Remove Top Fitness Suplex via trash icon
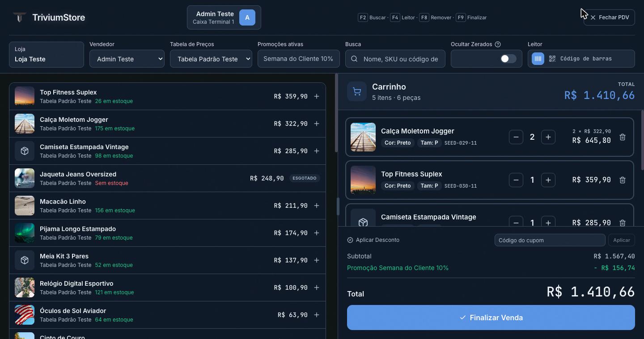Viewport: 644px width, 339px height. tap(623, 180)
